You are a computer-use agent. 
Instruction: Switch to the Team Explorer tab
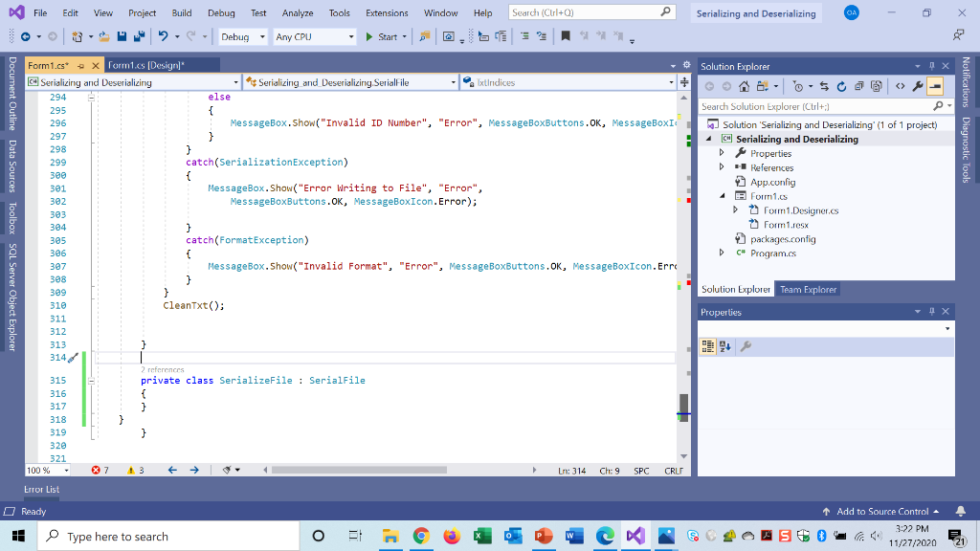coord(807,289)
